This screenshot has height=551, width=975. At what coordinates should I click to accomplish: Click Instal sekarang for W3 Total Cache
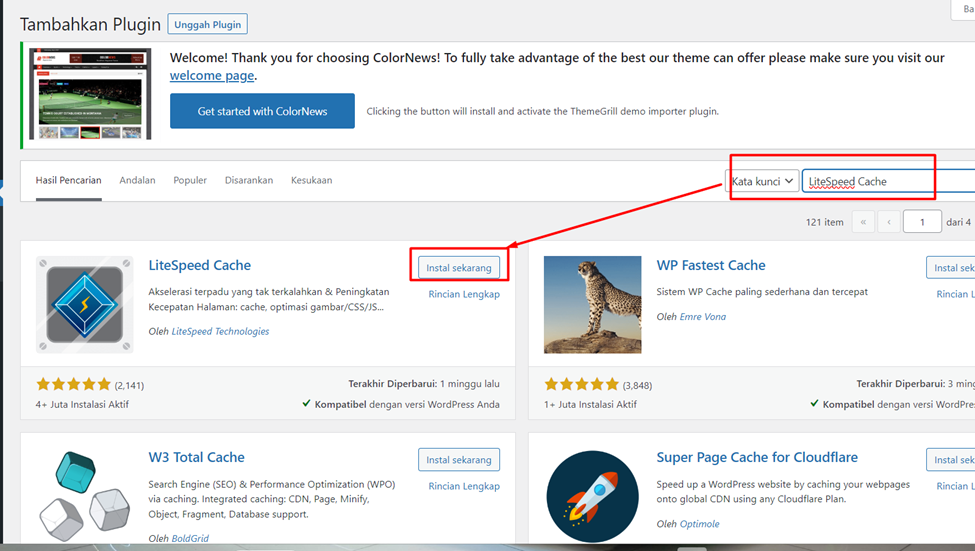coord(459,460)
